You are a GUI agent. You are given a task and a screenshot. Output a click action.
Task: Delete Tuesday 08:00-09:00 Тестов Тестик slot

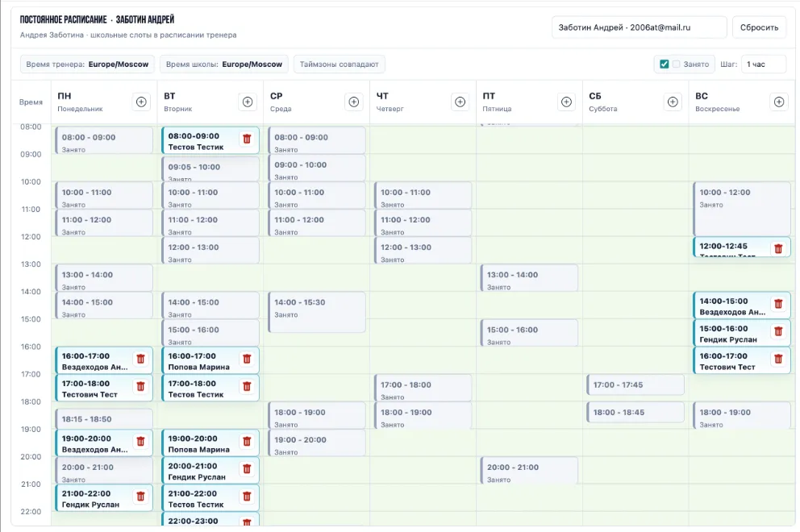[x=247, y=139]
